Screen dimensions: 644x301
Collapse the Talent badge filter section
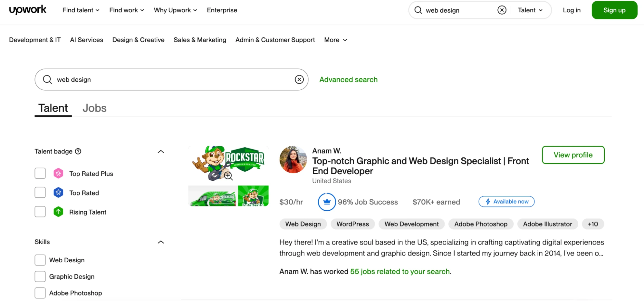(161, 152)
